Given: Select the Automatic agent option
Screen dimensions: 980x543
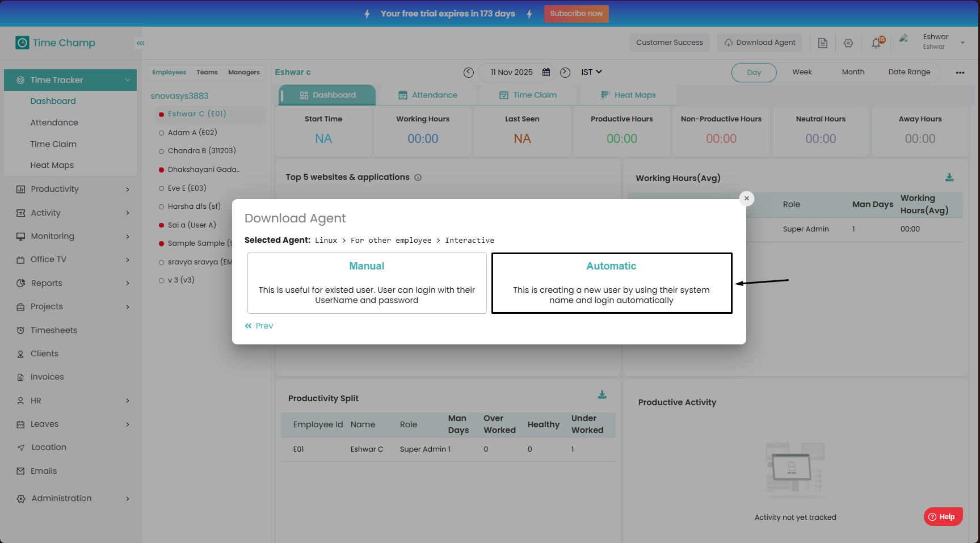Looking at the screenshot, I should 612,283.
